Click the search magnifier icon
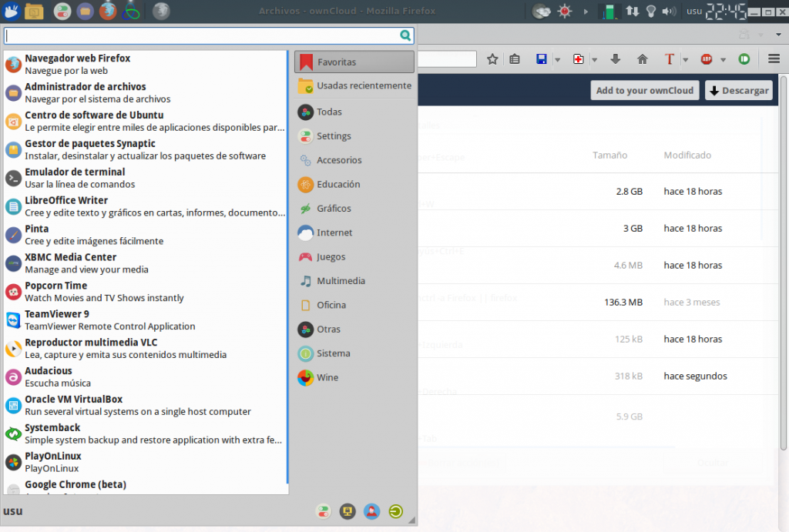Viewport: 789px width, 532px height. (405, 35)
